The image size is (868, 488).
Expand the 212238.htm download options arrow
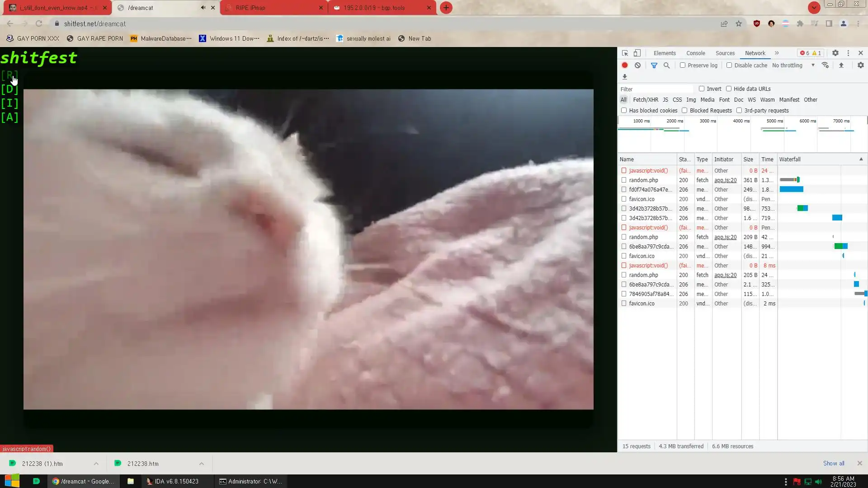coord(202,464)
